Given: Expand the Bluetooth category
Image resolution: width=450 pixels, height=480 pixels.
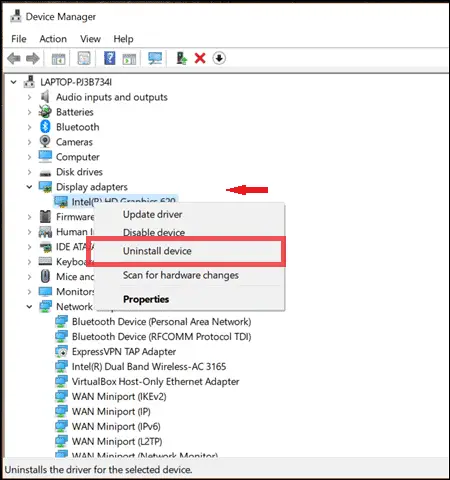Looking at the screenshot, I should click(29, 127).
